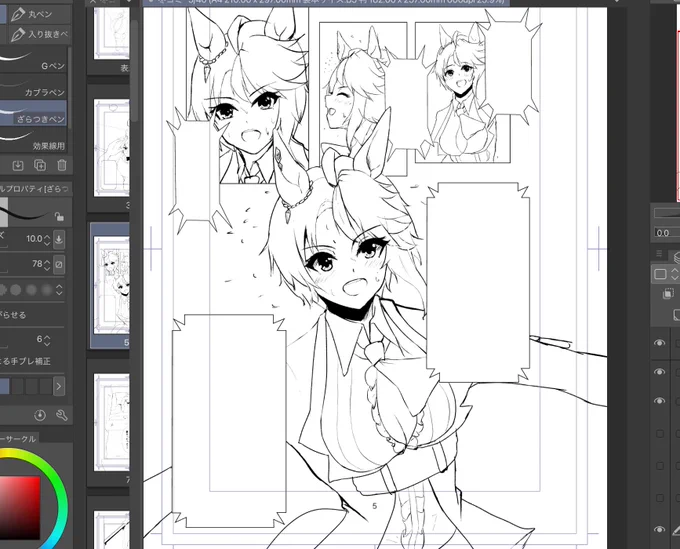Delete the sub tool with the trash icon
Image resolution: width=680 pixels, height=549 pixels.
click(x=62, y=165)
